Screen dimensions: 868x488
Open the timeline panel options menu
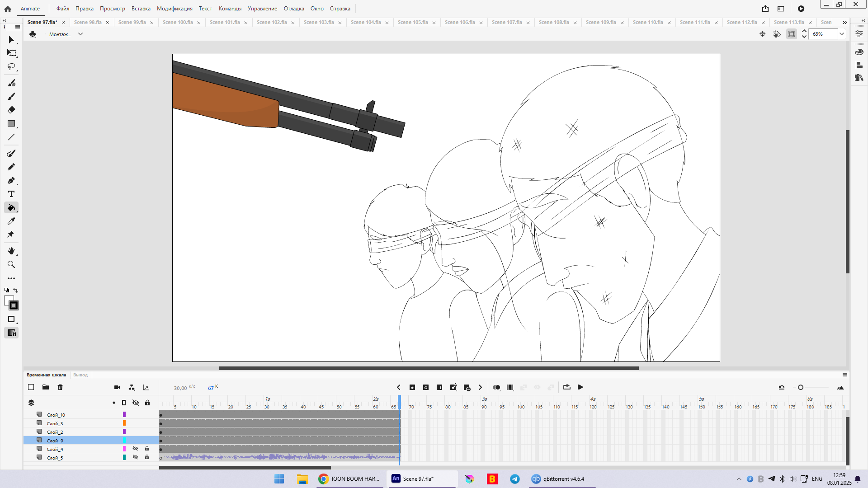pyautogui.click(x=845, y=375)
